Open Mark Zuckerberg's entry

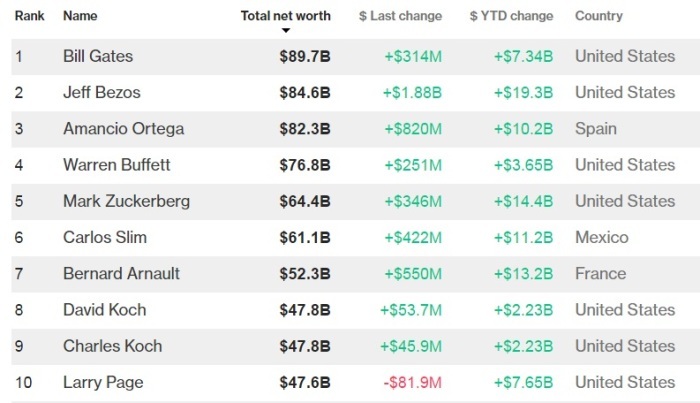click(126, 201)
